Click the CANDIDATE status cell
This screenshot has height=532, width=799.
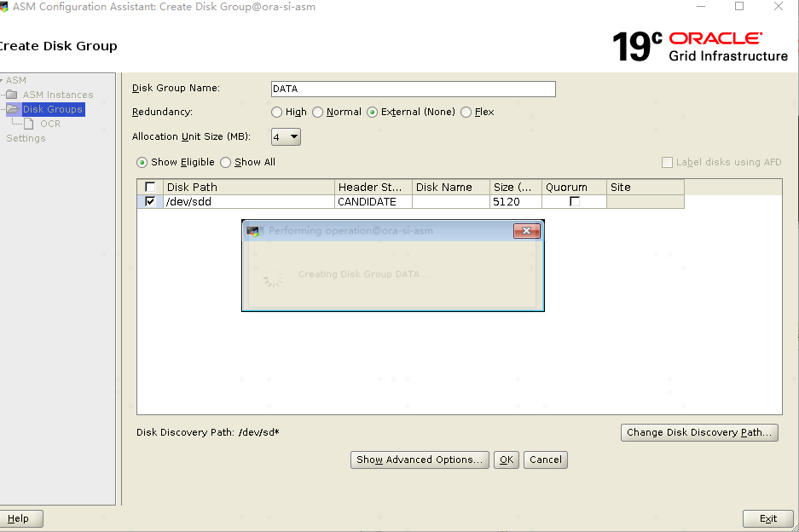point(373,202)
